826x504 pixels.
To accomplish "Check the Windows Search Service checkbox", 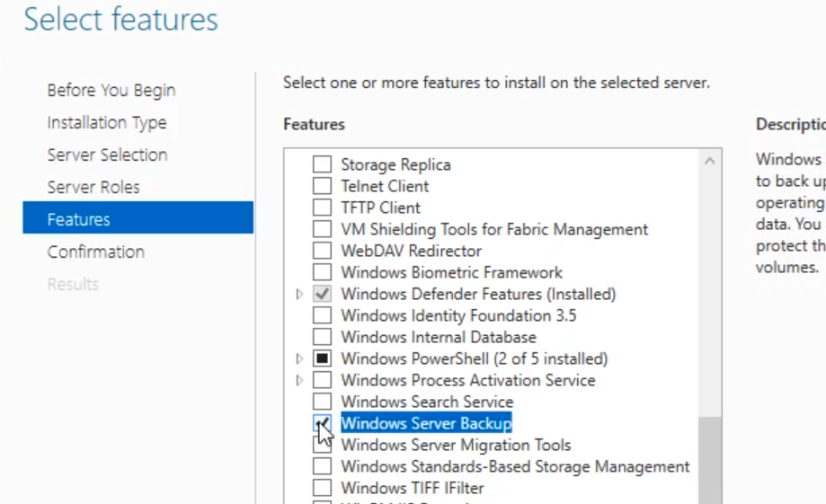I will click(x=322, y=402).
